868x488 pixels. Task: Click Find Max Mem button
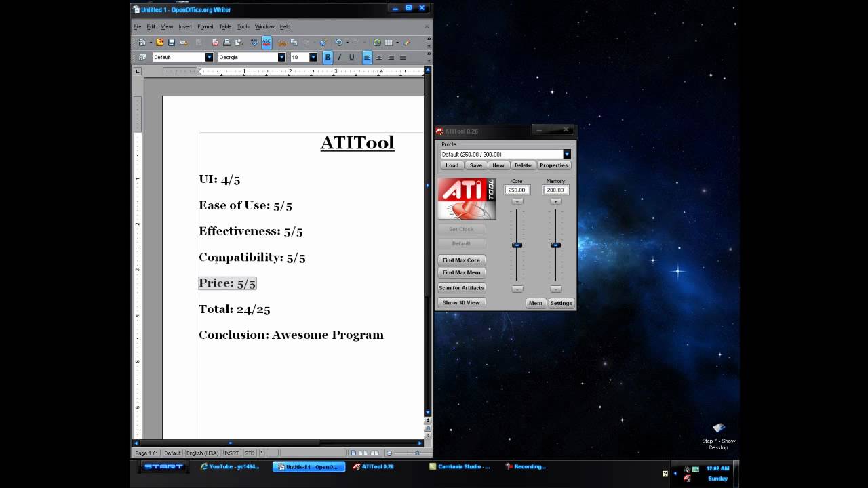point(461,272)
